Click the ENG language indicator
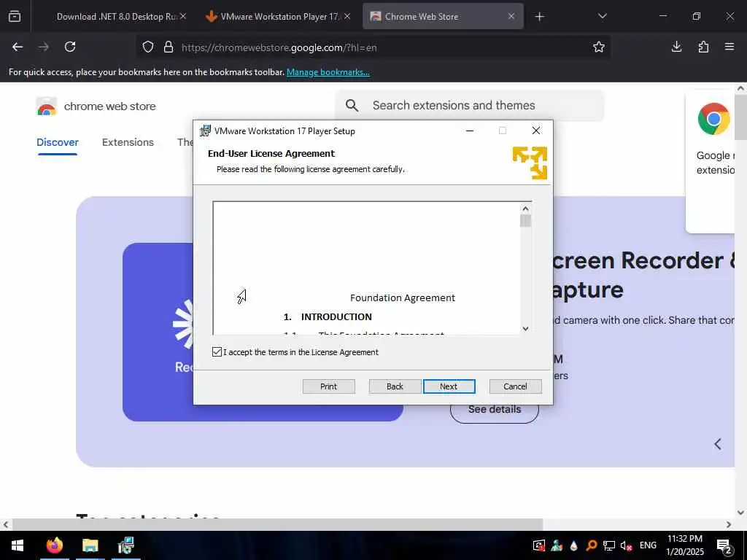Viewport: 747px width, 560px height. coord(648,545)
